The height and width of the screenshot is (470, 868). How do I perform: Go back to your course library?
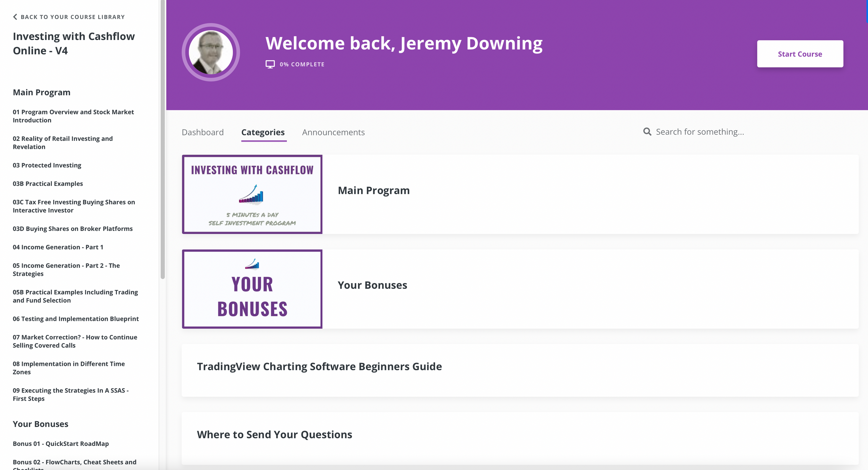[73, 17]
